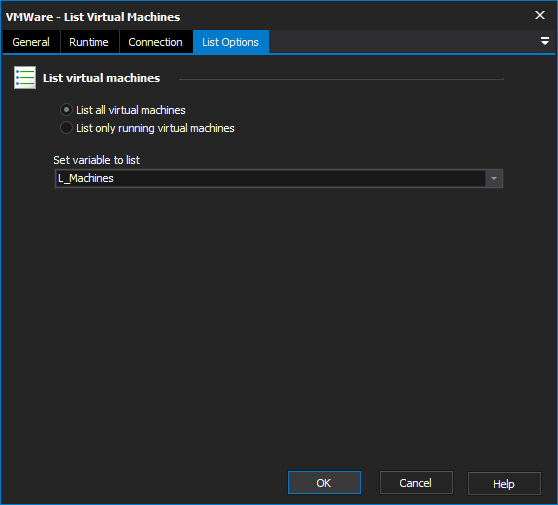Go to the Connection tab
Viewport: 558px width, 505px height.
[x=156, y=42]
